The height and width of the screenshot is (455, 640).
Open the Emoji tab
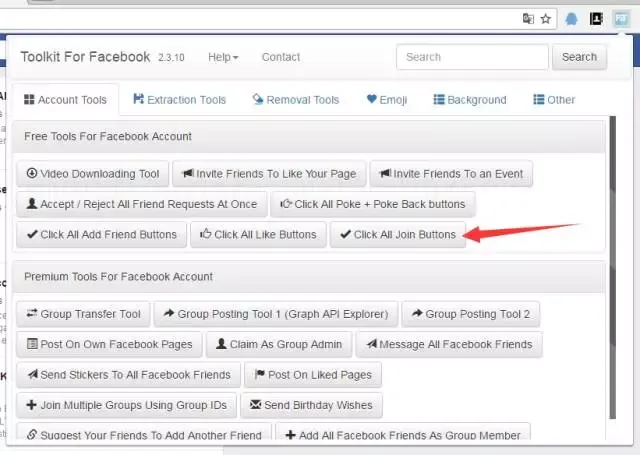pyautogui.click(x=387, y=100)
